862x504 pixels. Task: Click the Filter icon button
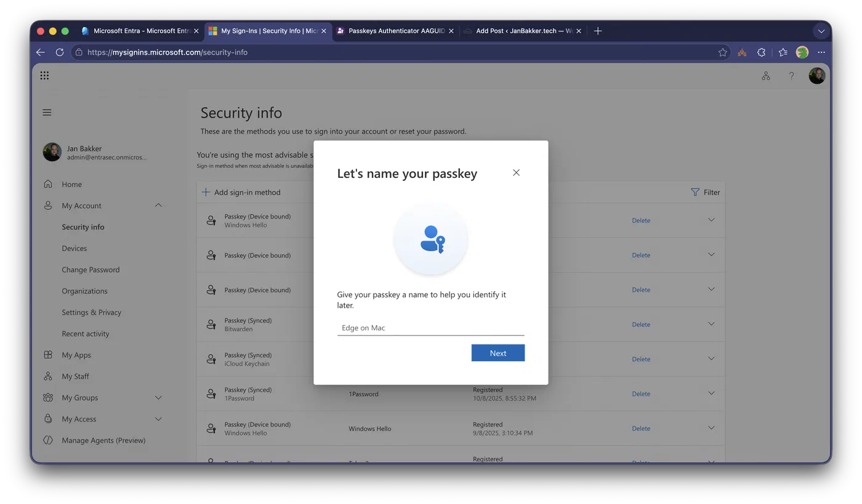coord(706,192)
